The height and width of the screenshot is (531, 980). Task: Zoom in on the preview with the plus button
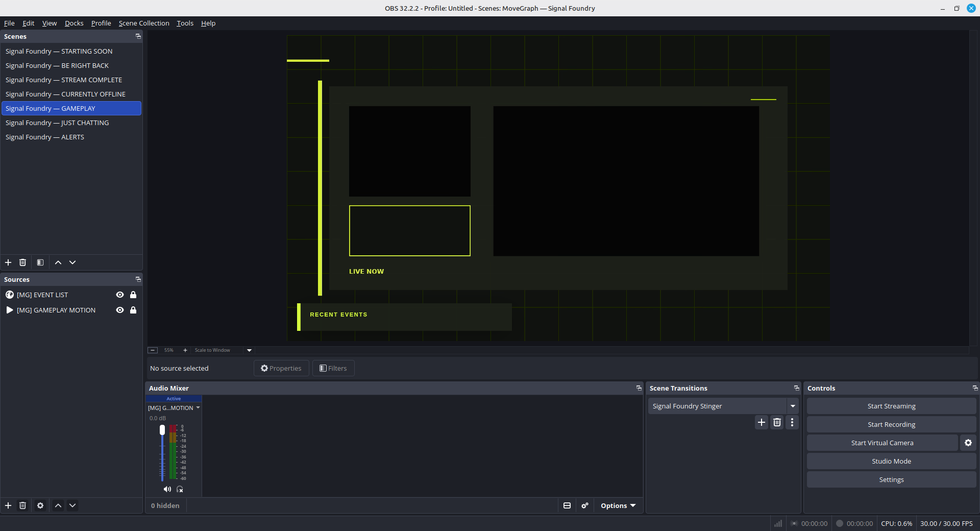185,350
